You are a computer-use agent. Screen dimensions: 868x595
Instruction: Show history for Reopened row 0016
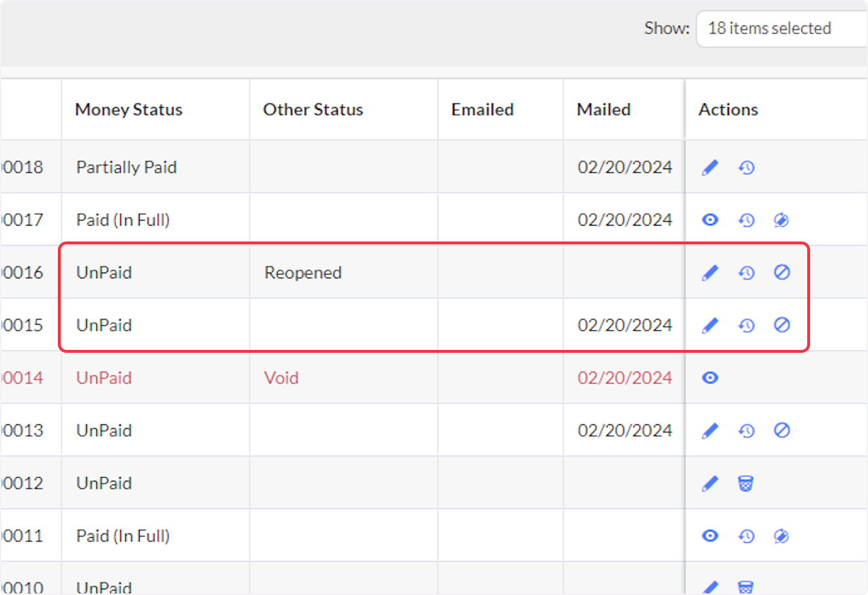pos(746,273)
